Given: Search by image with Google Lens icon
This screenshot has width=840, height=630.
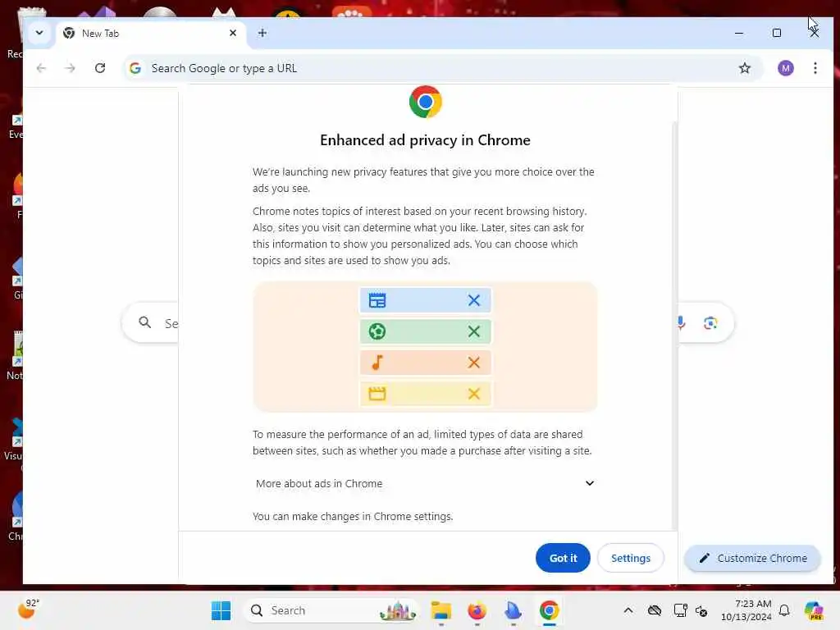Looking at the screenshot, I should pyautogui.click(x=710, y=323).
